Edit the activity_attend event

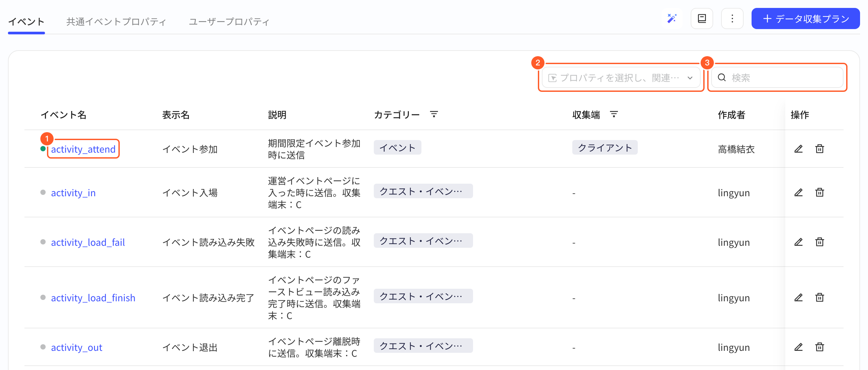799,149
